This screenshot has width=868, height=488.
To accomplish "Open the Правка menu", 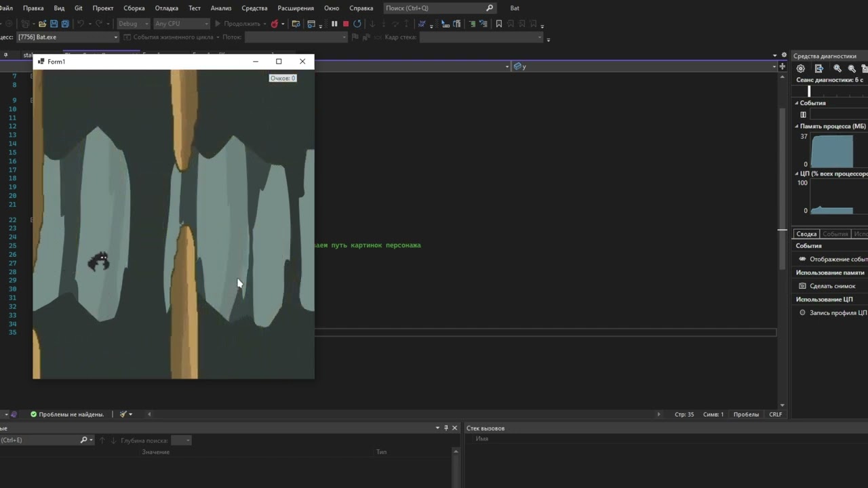I will point(33,8).
